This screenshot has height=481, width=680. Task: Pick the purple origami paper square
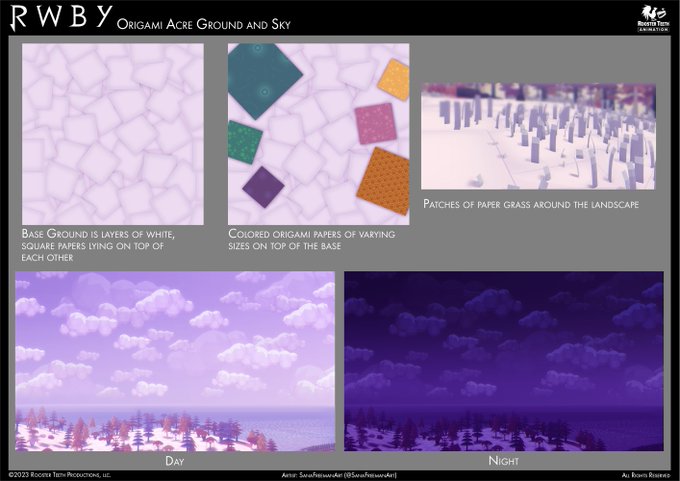[x=263, y=187]
